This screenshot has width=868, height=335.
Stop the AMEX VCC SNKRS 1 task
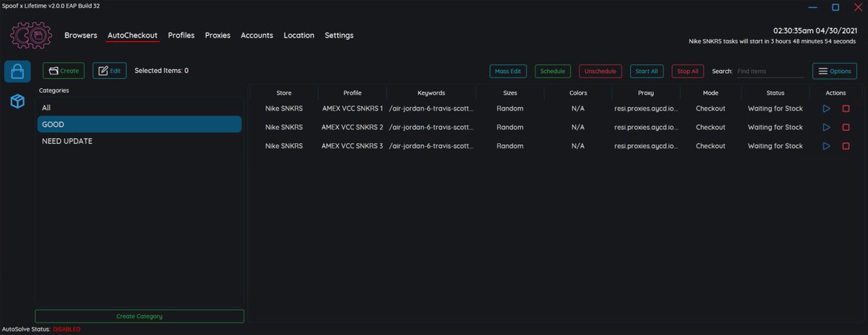point(846,109)
